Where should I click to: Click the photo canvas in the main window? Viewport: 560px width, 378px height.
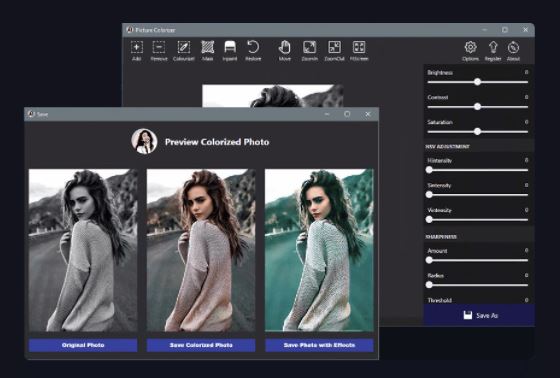coord(273,96)
